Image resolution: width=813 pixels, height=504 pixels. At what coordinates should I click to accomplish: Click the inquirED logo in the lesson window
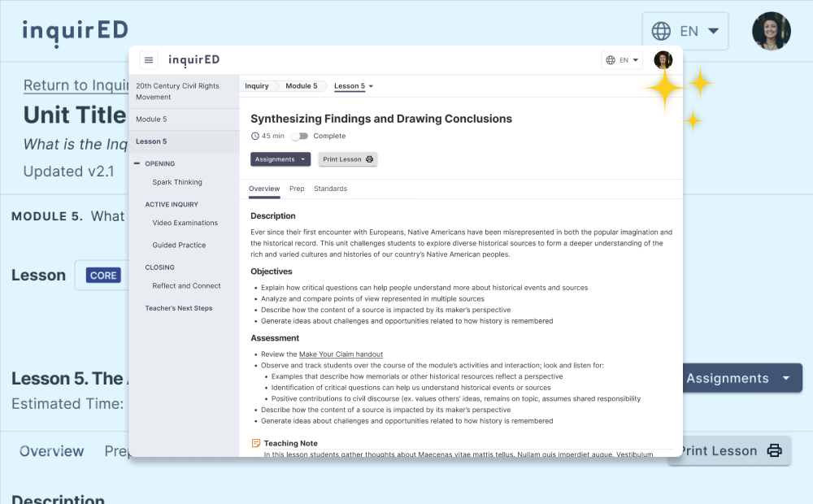[x=193, y=60]
